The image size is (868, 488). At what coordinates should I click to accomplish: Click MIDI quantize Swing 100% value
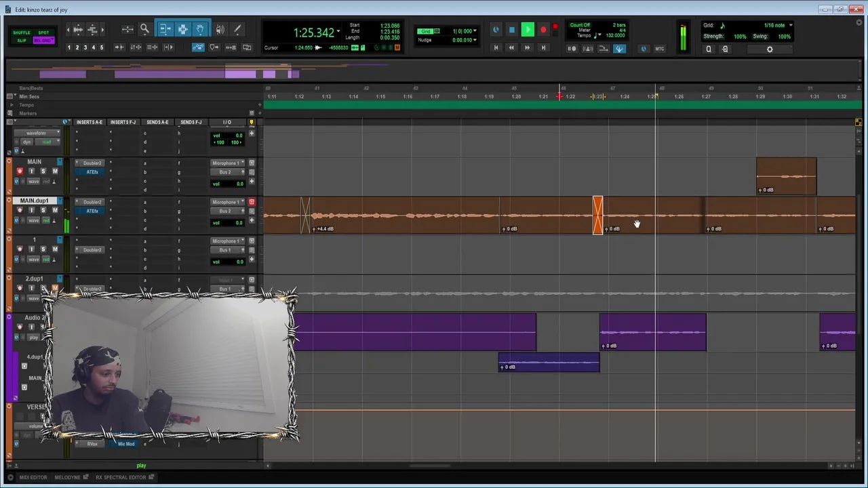(x=784, y=37)
